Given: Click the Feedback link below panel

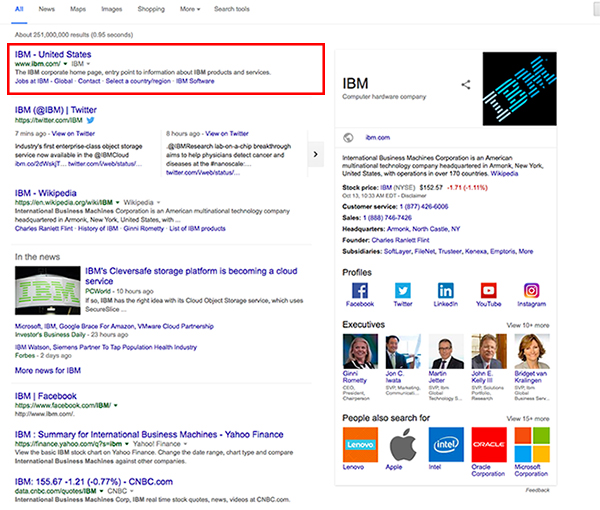Looking at the screenshot, I should tap(538, 490).
